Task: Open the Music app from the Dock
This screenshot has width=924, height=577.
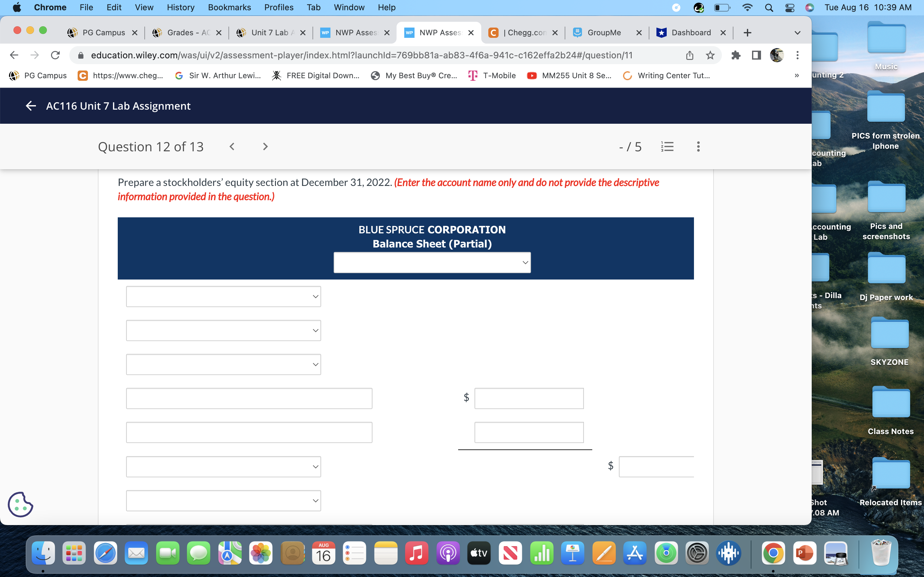Action: click(x=416, y=553)
